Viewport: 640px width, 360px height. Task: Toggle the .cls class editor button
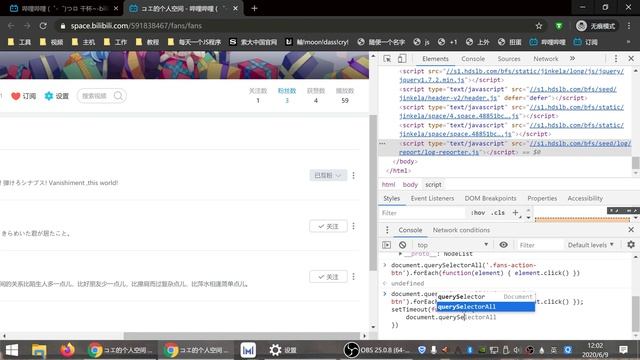point(498,213)
